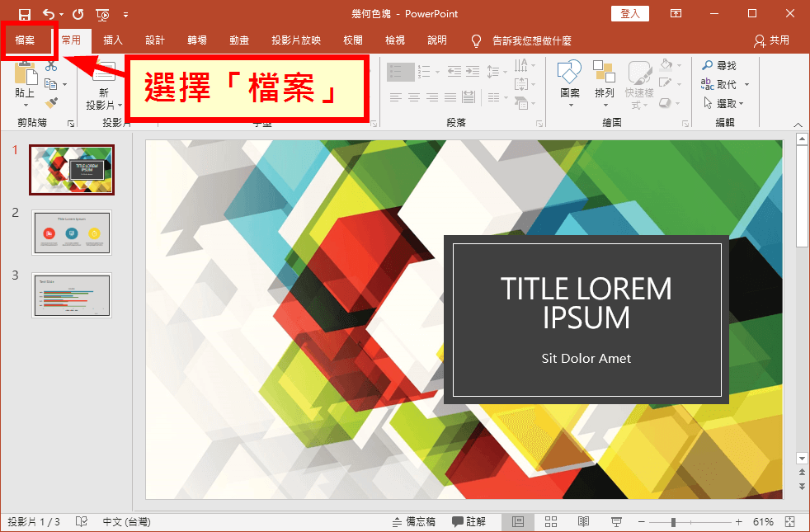The image size is (810, 532).
Task: Click the Redo/Repeat icon
Action: tap(78, 14)
